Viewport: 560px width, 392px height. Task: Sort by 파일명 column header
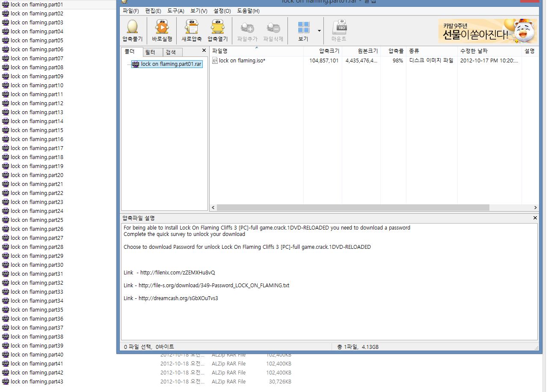tap(256, 51)
